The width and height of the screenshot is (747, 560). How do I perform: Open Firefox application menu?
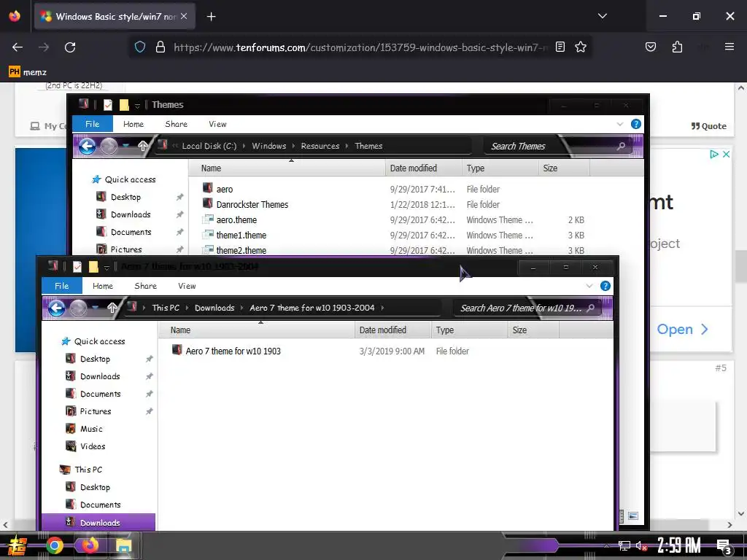[x=729, y=47]
